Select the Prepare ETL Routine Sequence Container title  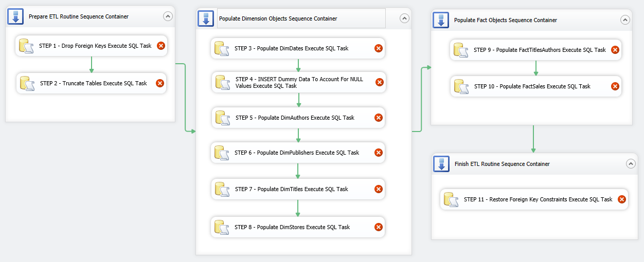[79, 16]
